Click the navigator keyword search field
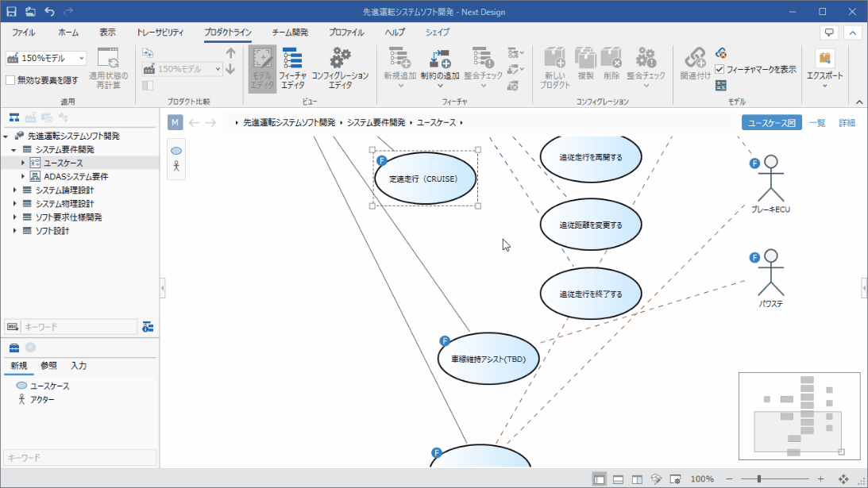 click(79, 327)
